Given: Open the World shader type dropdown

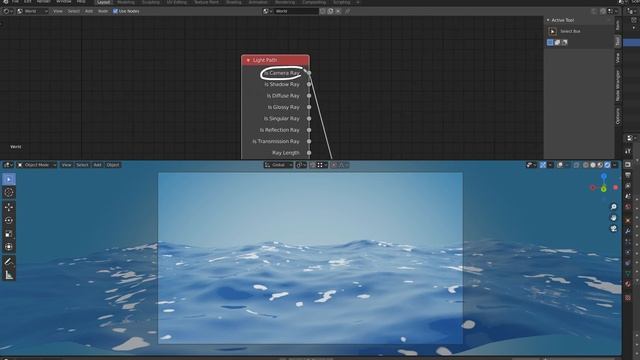Looking at the screenshot, I should point(33,11).
